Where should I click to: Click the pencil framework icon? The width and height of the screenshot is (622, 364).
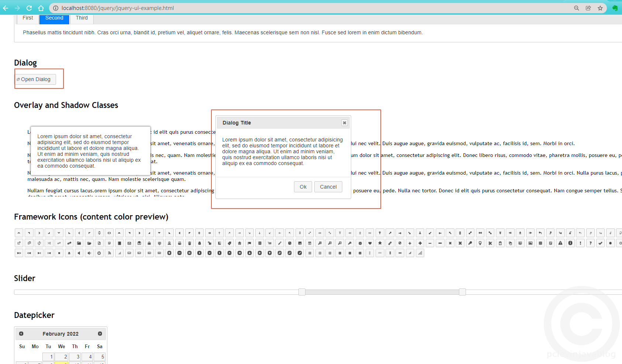coord(280,243)
